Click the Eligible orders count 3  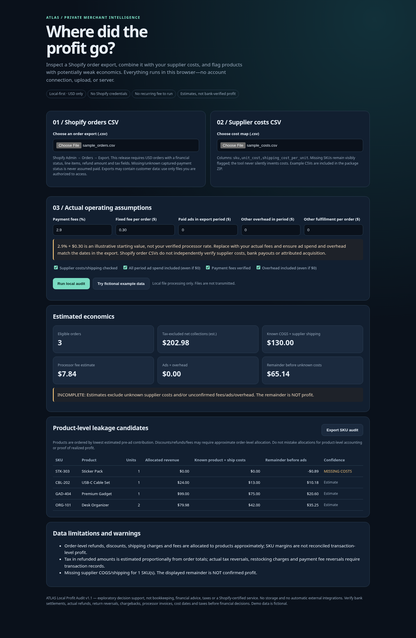click(60, 343)
